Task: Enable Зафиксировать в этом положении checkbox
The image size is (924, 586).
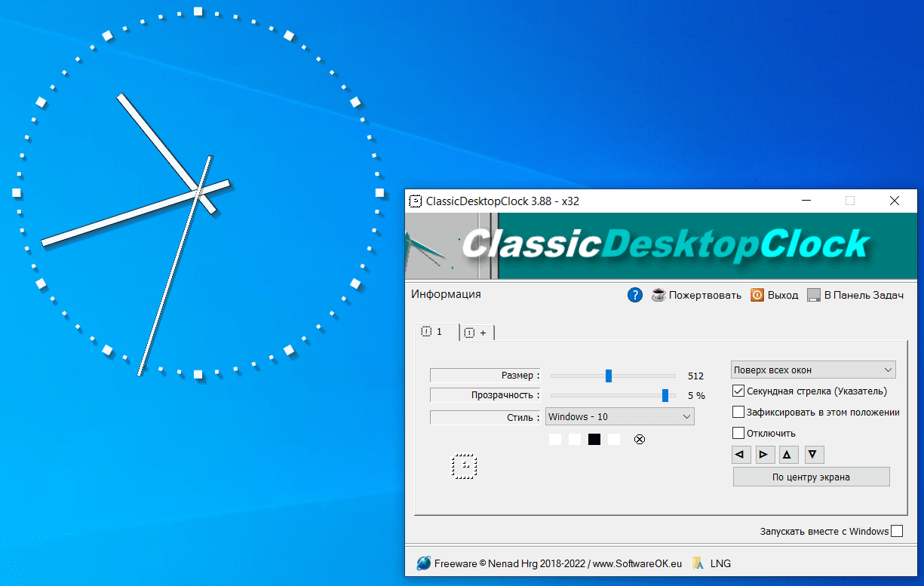Action: [x=738, y=413]
